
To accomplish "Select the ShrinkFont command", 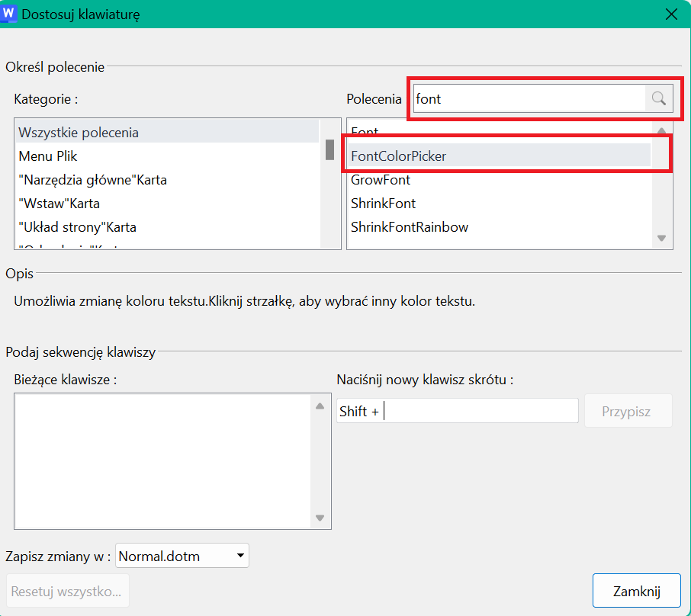I will point(500,204).
